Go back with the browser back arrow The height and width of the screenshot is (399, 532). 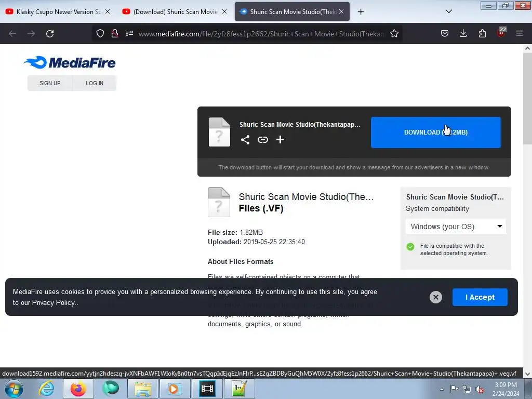pyautogui.click(x=12, y=34)
